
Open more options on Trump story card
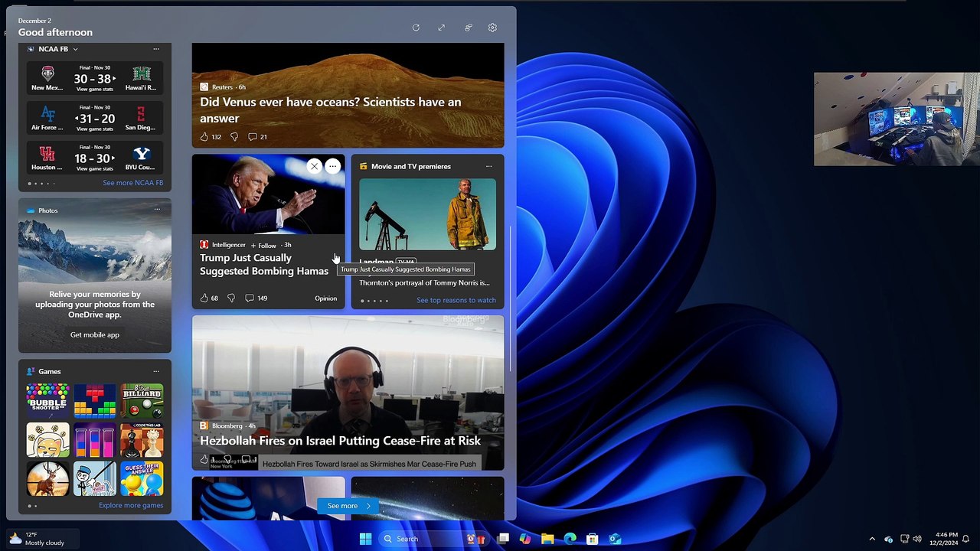[332, 166]
